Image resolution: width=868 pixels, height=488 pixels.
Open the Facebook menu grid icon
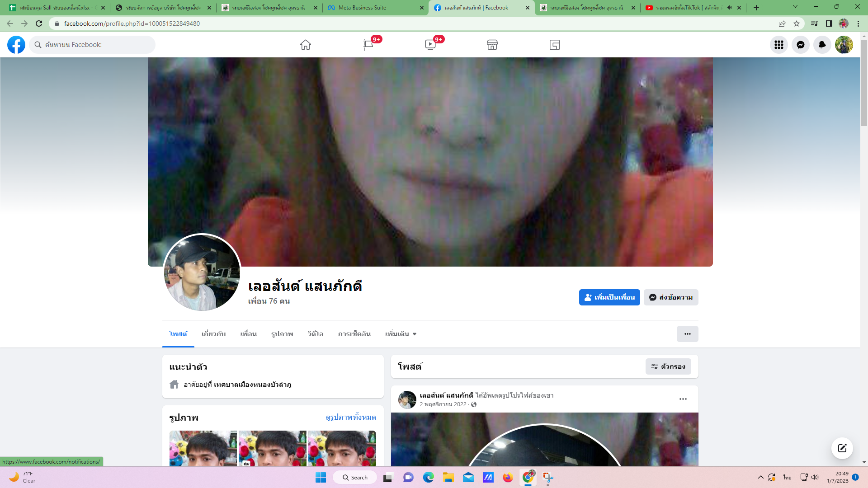tap(779, 45)
